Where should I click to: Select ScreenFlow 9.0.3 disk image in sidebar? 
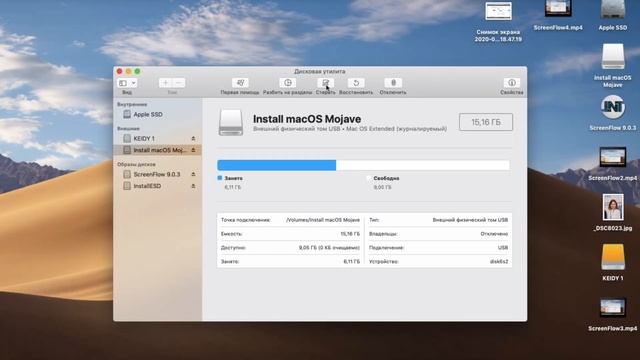(158, 174)
